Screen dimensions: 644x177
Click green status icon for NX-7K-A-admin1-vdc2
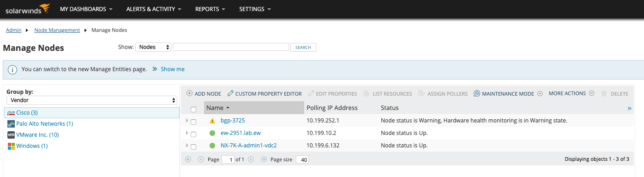point(212,146)
